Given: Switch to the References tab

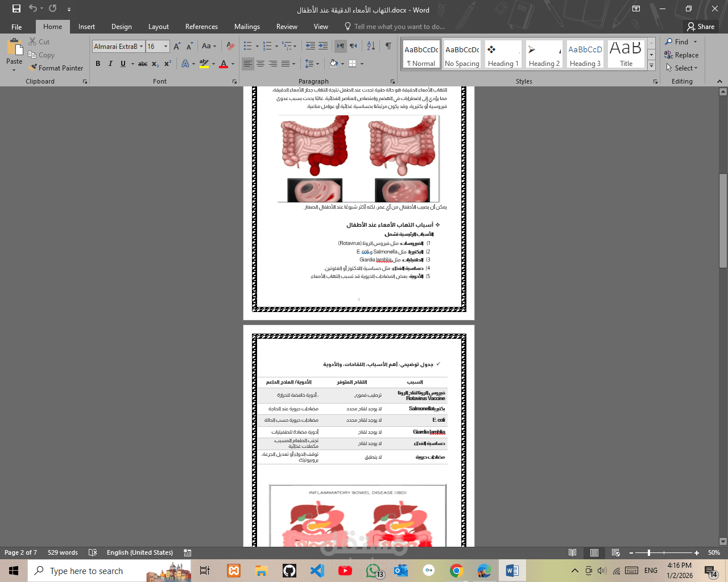Looking at the screenshot, I should pyautogui.click(x=201, y=27).
